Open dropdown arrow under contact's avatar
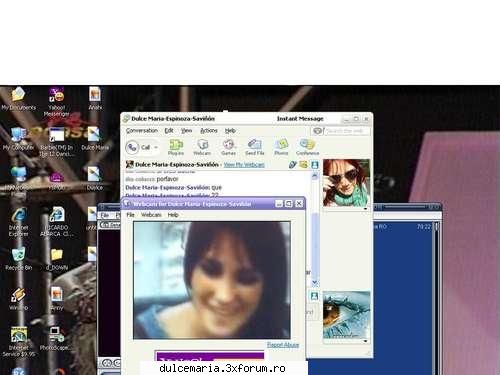The image size is (500, 375). click(365, 209)
